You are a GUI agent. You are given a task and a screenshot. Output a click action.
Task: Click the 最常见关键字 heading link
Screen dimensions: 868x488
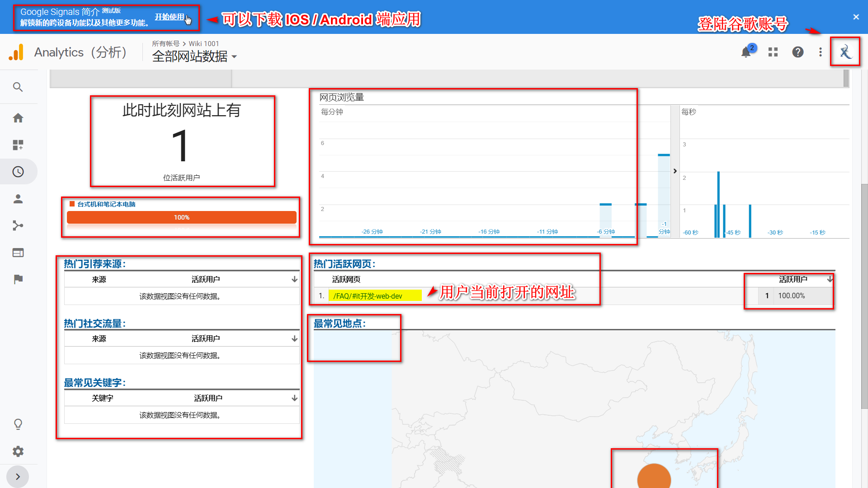95,383
